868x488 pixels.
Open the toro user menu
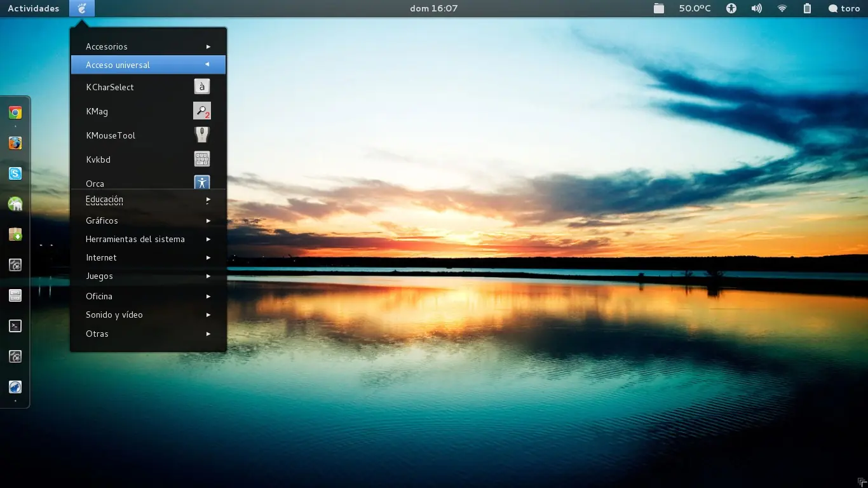click(x=844, y=8)
